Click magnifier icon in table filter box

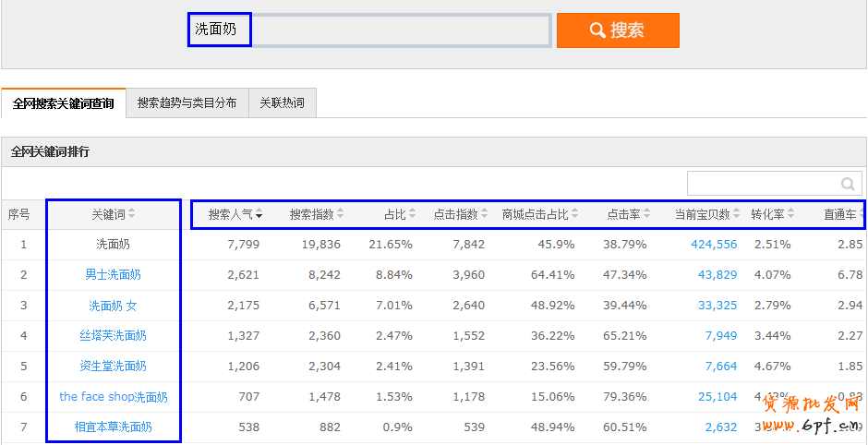point(847,184)
